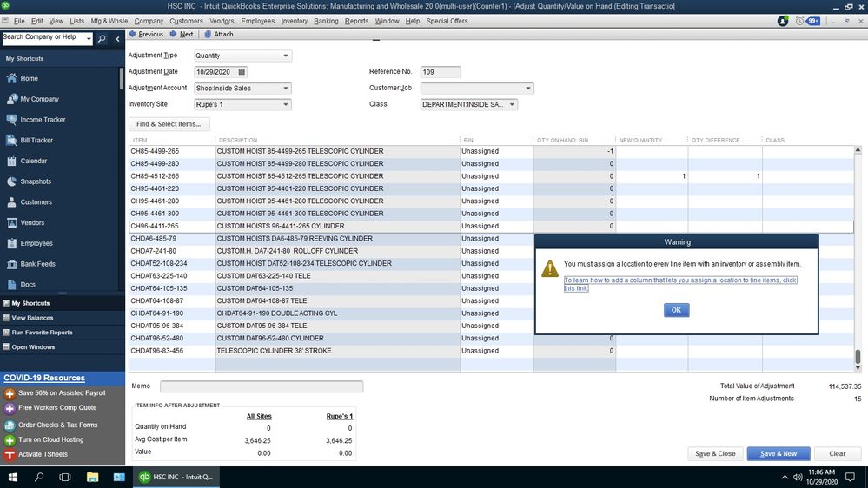Open Customers shortcut in sidebar
Viewport: 868px width, 488px height.
click(36, 202)
